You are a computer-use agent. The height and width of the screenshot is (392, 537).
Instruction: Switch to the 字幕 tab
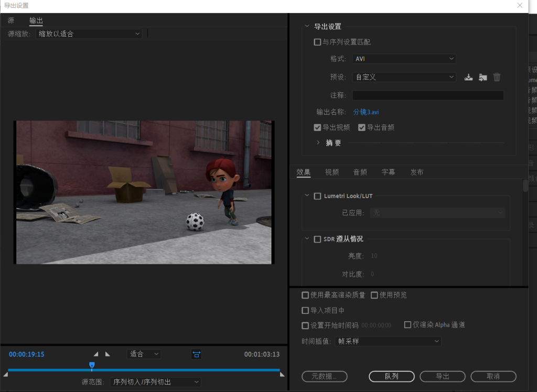click(x=389, y=172)
